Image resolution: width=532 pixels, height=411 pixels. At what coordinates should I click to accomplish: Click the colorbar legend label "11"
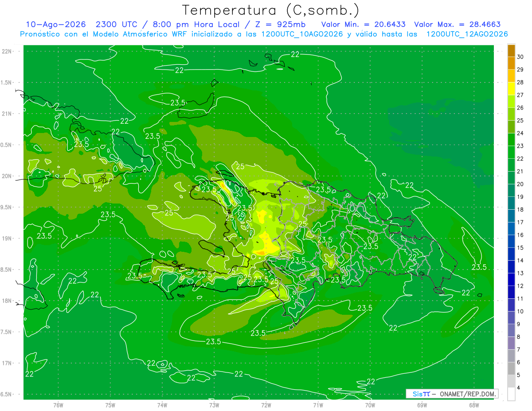[x=520, y=298]
